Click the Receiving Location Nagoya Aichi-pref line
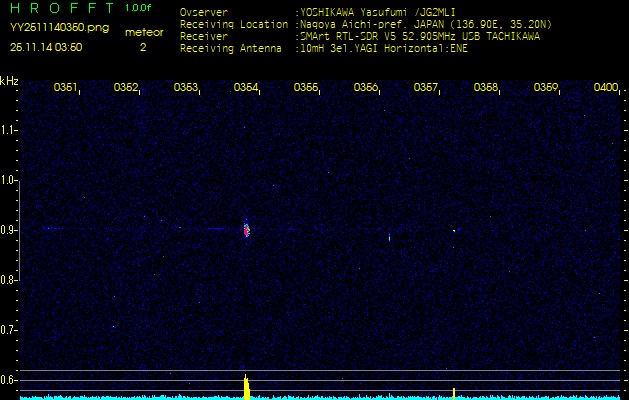 pos(366,24)
